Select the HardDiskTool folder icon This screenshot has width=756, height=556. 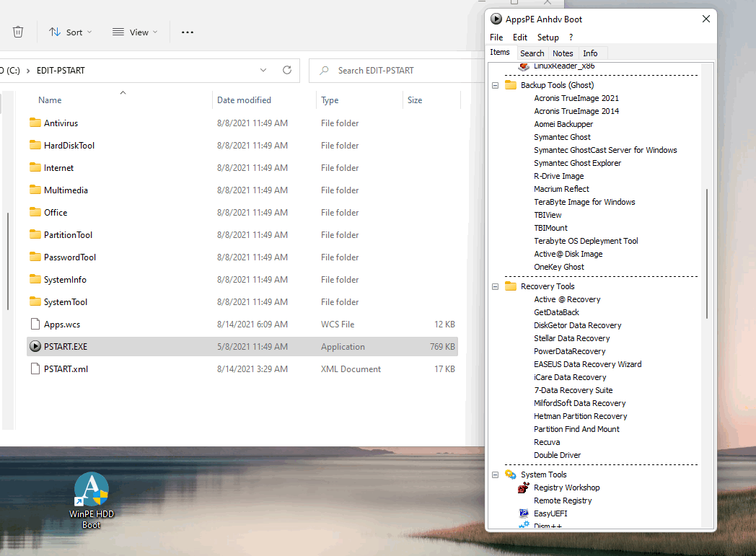[x=35, y=145]
